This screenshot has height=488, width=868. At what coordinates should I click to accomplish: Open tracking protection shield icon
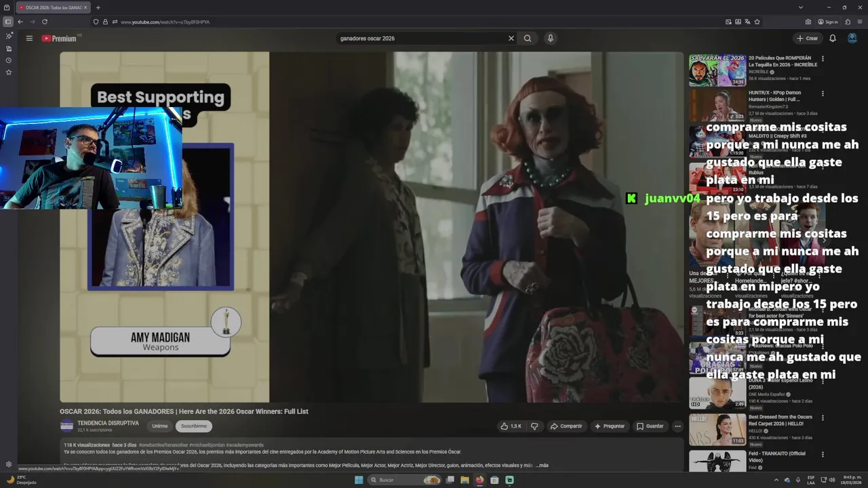[x=96, y=22]
